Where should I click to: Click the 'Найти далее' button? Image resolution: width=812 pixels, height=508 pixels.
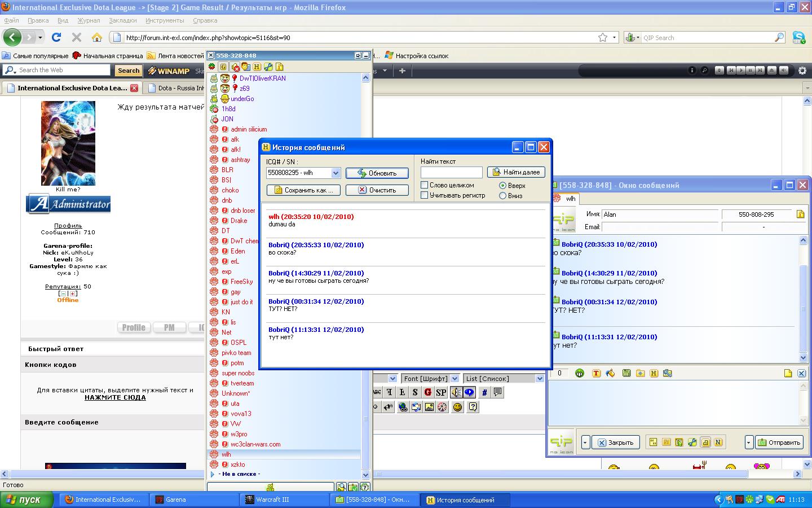point(516,172)
